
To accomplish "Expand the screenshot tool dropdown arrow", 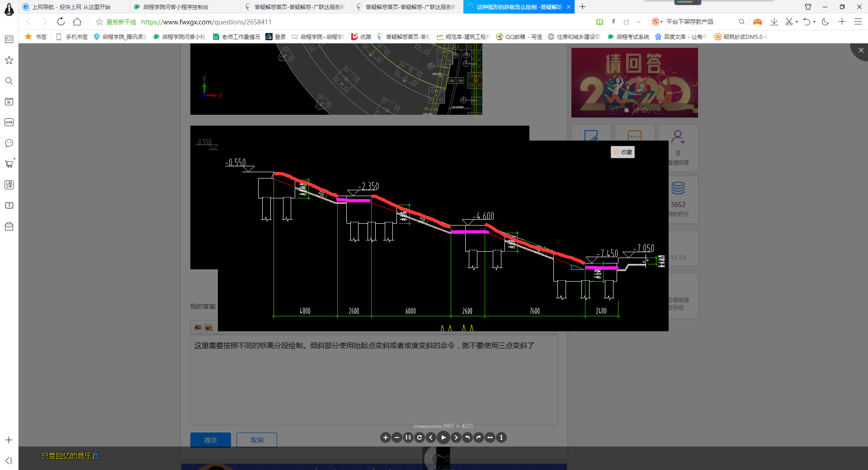I will pyautogui.click(x=797, y=22).
